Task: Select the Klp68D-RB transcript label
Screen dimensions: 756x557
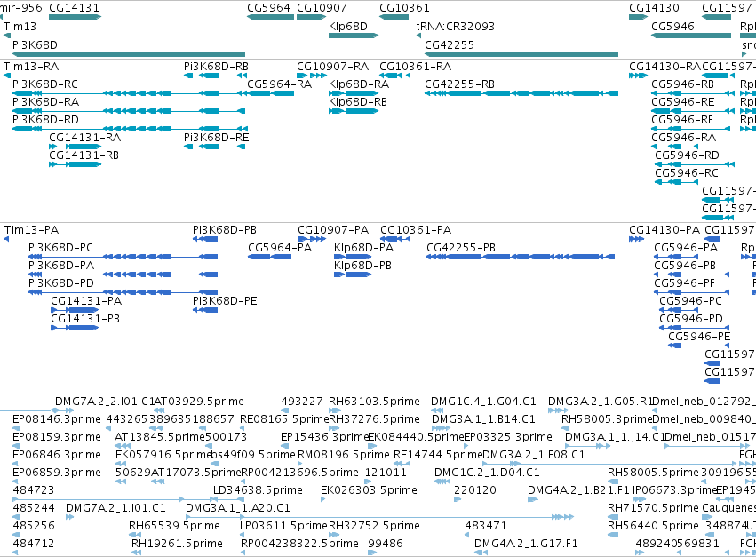Action: [358, 102]
